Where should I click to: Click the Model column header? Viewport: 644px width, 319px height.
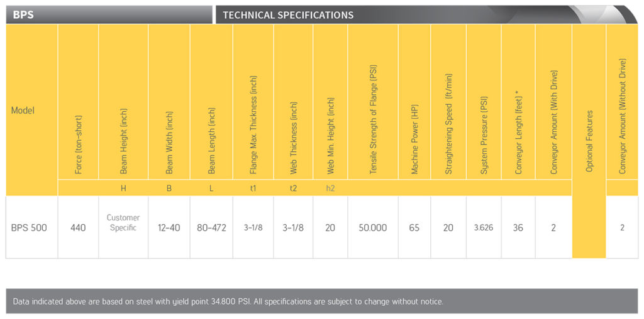tap(23, 111)
